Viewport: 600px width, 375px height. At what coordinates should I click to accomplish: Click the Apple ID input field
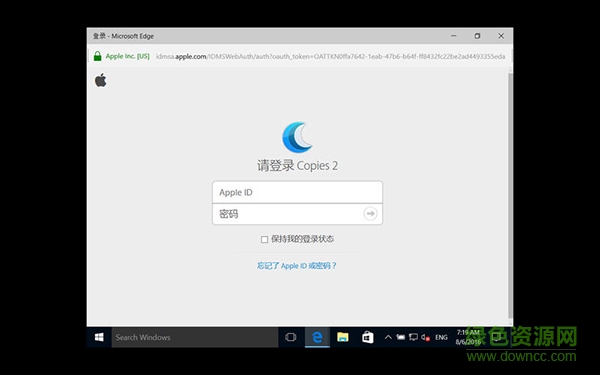click(297, 192)
